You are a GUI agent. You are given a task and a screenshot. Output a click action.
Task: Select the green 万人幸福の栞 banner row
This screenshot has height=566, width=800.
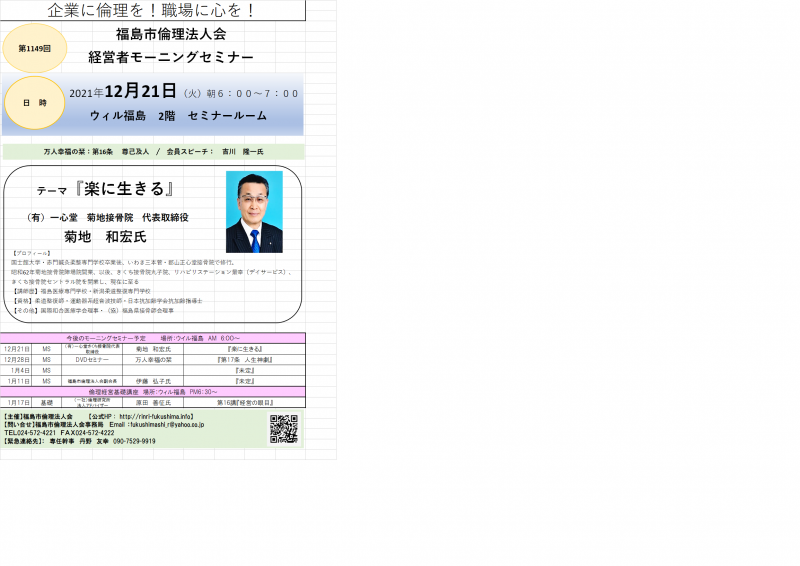pos(153,151)
